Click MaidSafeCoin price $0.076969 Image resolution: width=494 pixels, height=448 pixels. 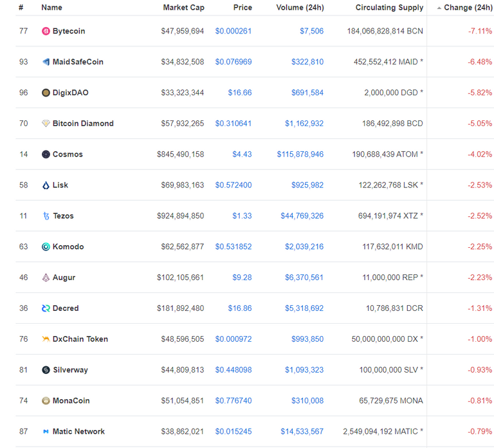[233, 62]
